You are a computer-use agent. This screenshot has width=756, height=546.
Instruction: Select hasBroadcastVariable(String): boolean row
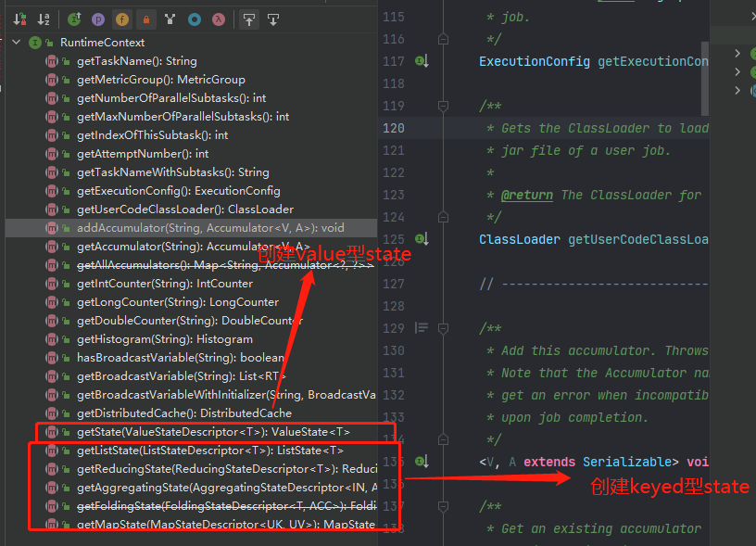coord(192,358)
